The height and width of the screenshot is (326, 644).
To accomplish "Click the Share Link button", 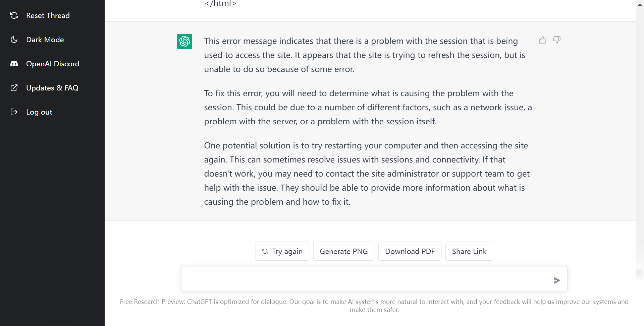I will coord(469,251).
